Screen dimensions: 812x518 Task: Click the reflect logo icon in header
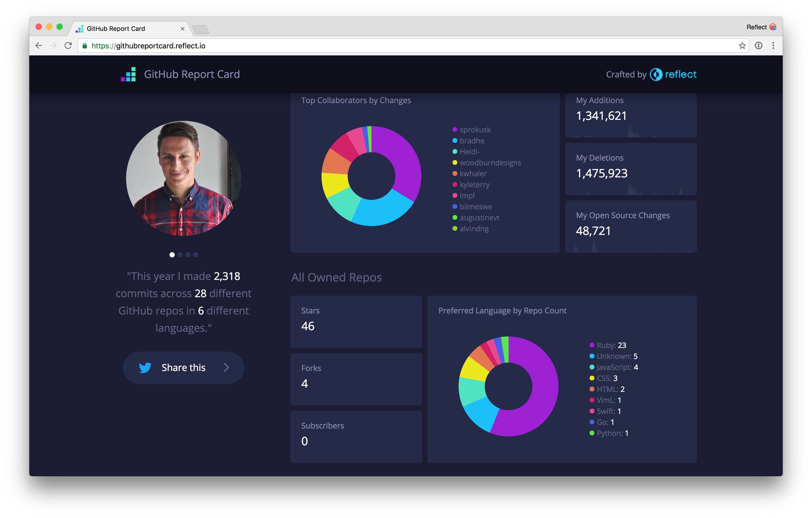(656, 75)
